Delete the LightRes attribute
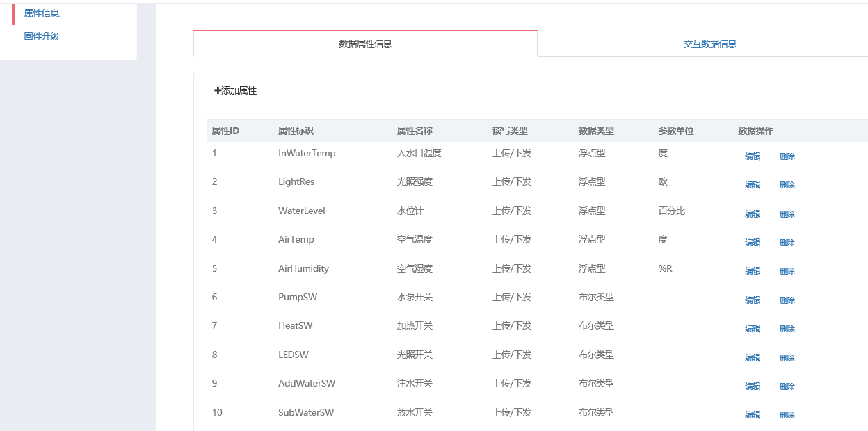Screen dimensions: 868x431 (787, 185)
